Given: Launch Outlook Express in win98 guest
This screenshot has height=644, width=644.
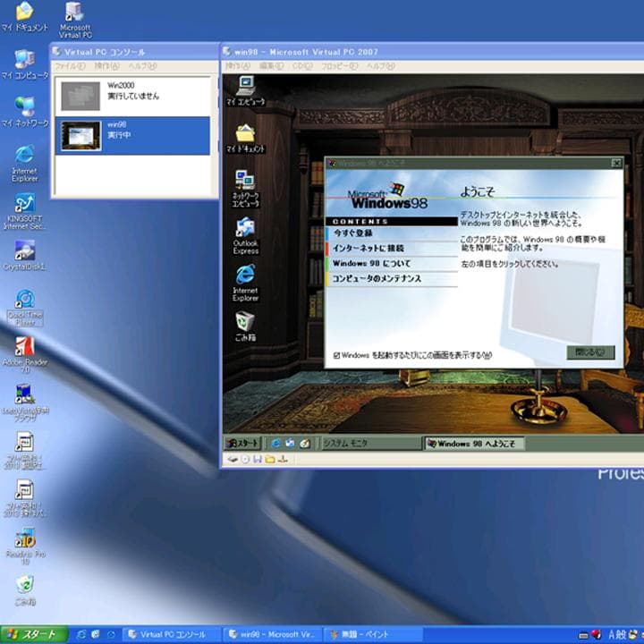Looking at the screenshot, I should tap(246, 236).
